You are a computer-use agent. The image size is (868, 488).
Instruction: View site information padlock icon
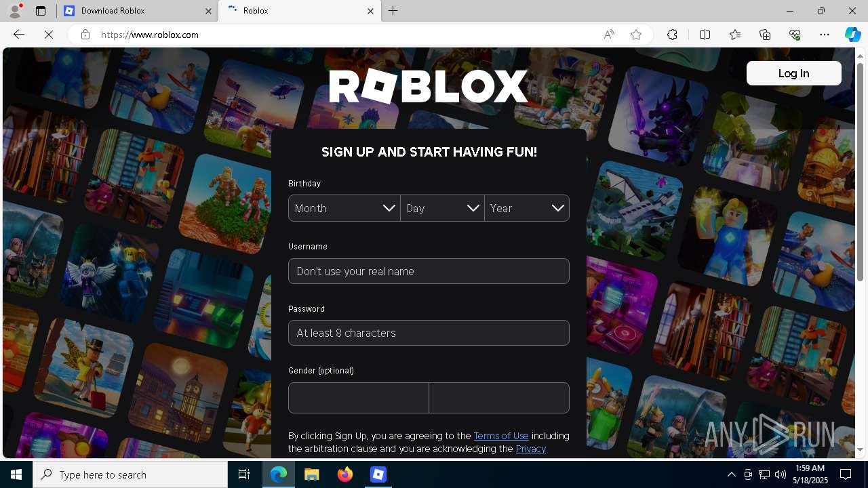tap(85, 35)
